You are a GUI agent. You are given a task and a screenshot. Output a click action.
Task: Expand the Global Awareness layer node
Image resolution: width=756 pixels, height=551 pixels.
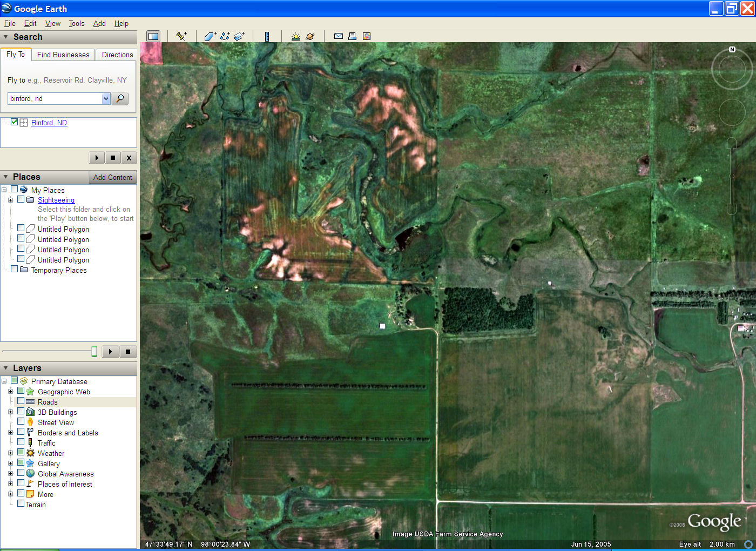10,474
